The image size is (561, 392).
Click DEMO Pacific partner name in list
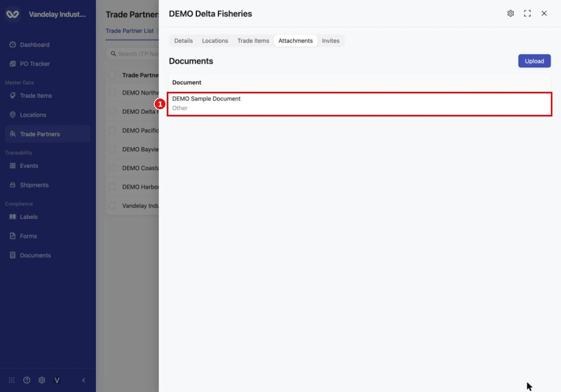tap(141, 131)
